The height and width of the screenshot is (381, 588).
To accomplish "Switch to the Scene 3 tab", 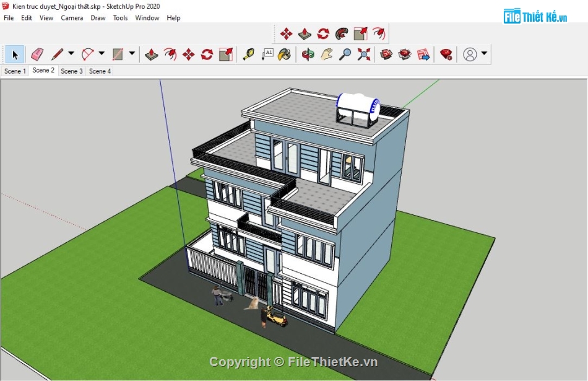I will pyautogui.click(x=72, y=71).
